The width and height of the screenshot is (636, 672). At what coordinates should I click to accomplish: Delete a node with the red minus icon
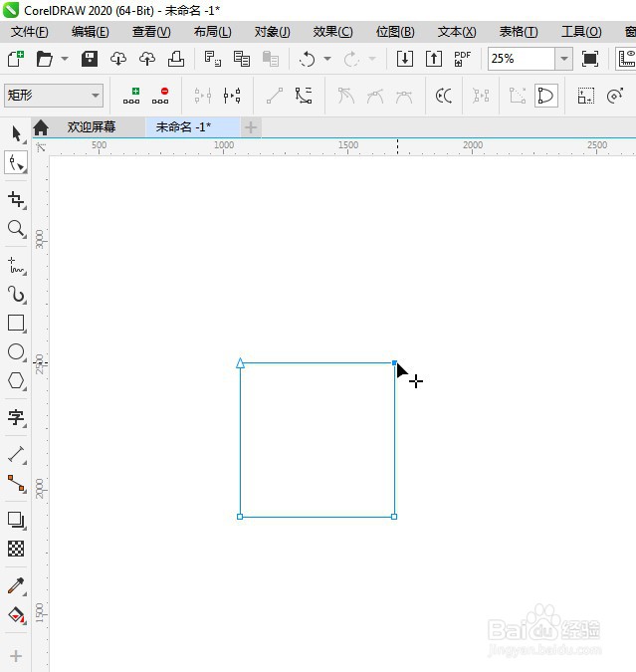[160, 96]
